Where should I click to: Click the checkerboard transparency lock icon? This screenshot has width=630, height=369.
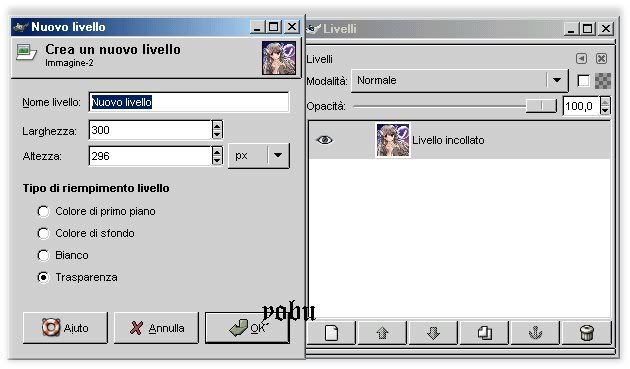point(603,81)
